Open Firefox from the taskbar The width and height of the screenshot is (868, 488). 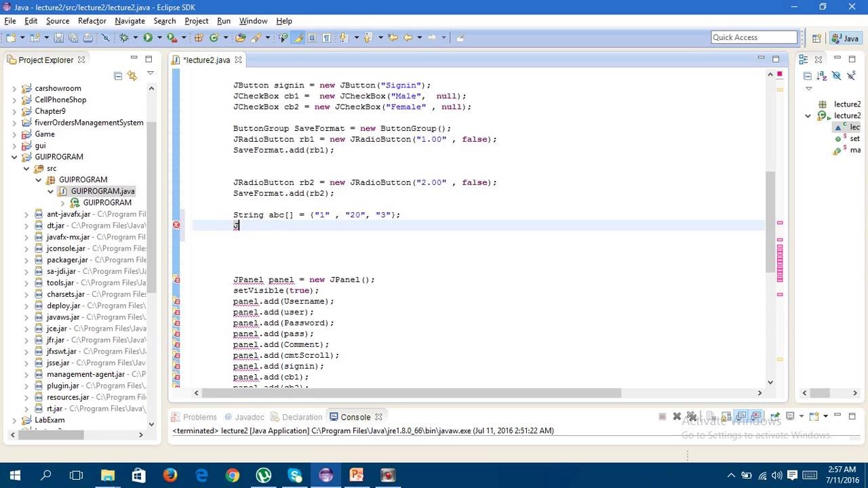click(x=170, y=476)
